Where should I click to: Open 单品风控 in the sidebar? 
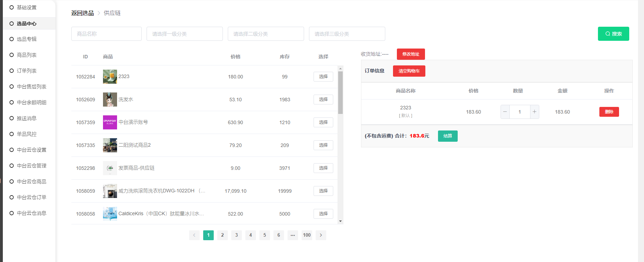point(27,134)
